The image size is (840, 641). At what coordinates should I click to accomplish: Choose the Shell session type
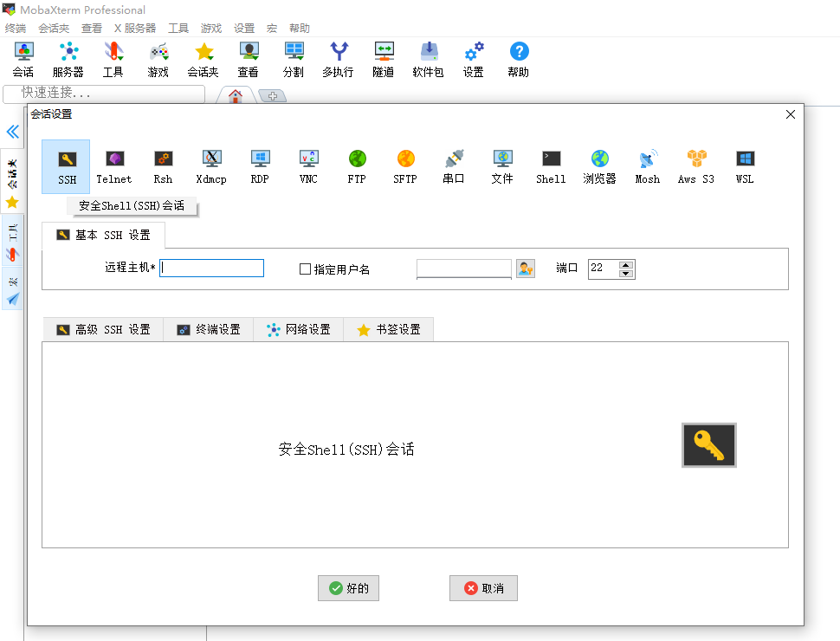551,166
